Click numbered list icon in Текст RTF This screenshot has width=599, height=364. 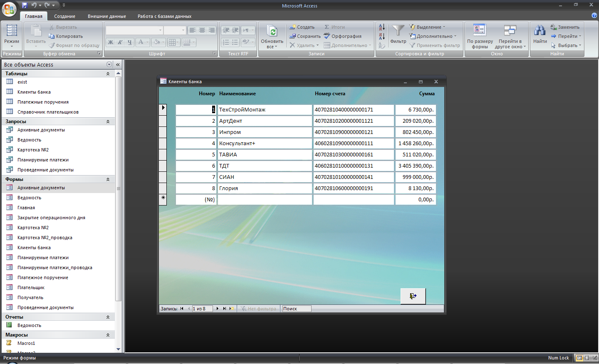pyautogui.click(x=226, y=42)
